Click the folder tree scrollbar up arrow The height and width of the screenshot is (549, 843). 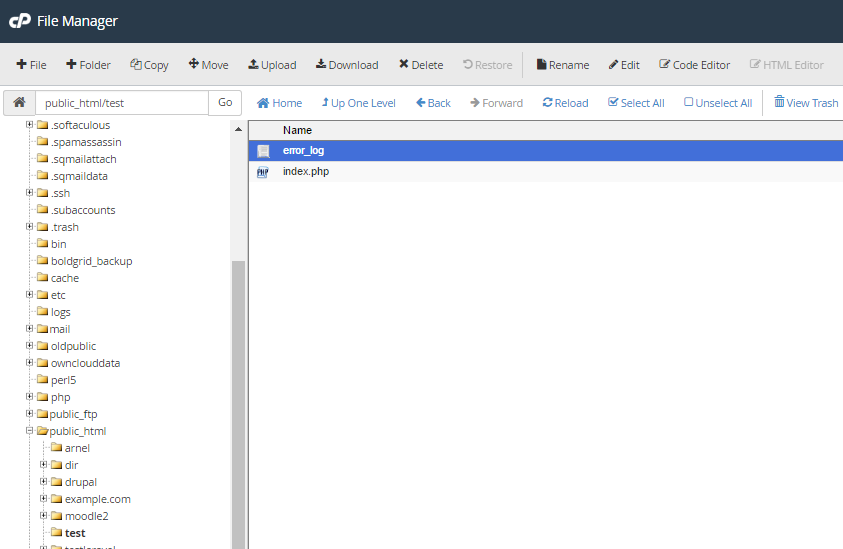238,130
